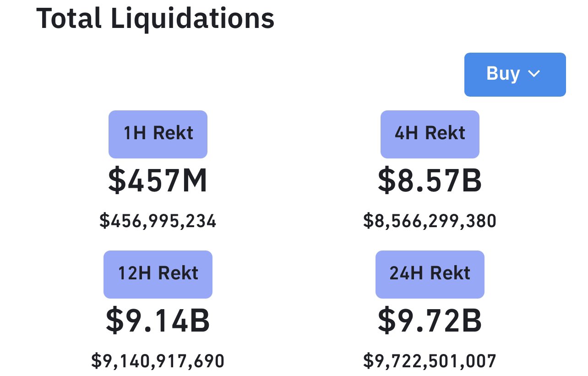This screenshot has height=376, width=588.
Task: Click the exact amount $456,995,234
Action: coord(158,221)
